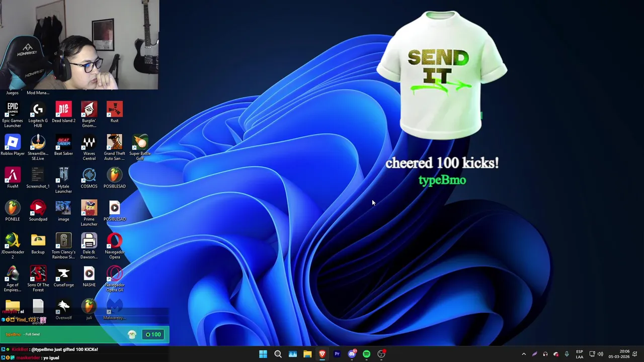Open the Windows Start menu
This screenshot has width=644, height=362.
pyautogui.click(x=263, y=354)
